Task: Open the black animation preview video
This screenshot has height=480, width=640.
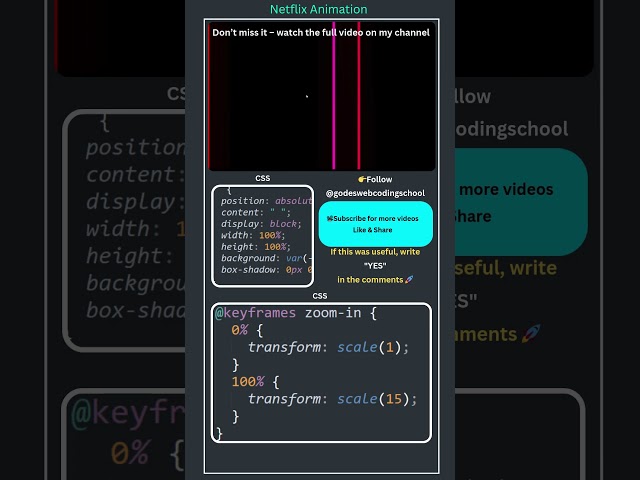Action: coord(322,96)
